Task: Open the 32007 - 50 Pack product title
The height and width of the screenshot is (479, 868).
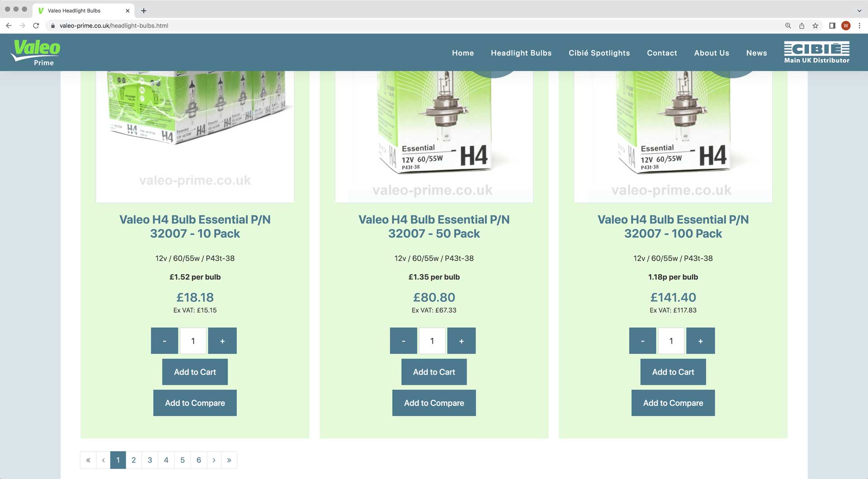Action: click(434, 226)
